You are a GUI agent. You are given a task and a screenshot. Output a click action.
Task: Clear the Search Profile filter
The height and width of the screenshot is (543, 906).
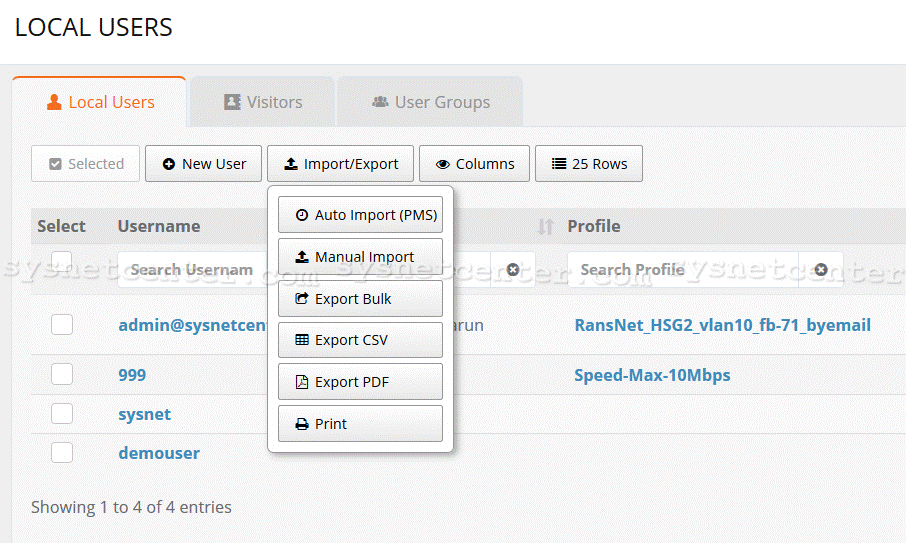821,270
